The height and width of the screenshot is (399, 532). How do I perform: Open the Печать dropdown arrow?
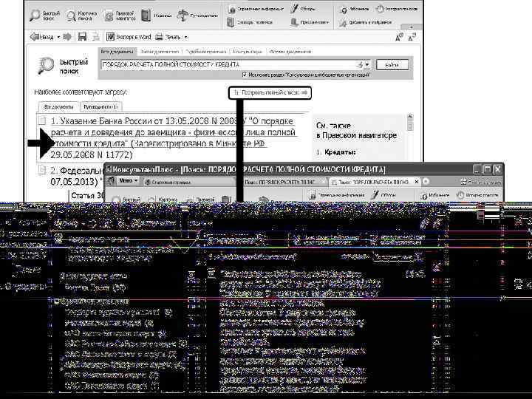click(x=185, y=37)
